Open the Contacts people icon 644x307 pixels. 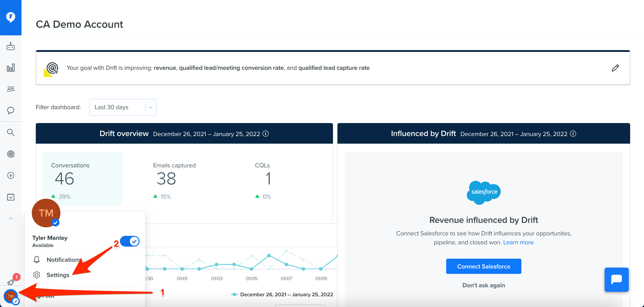(x=11, y=89)
